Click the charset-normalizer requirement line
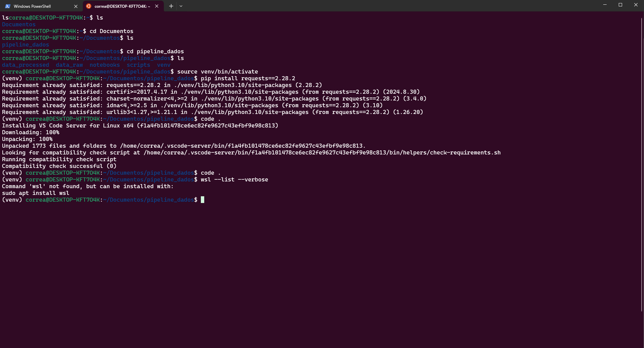The image size is (644, 348). point(214,98)
